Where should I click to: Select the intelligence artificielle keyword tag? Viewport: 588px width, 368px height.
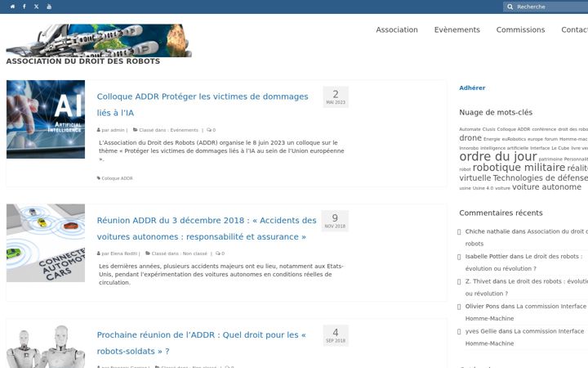[504, 148]
